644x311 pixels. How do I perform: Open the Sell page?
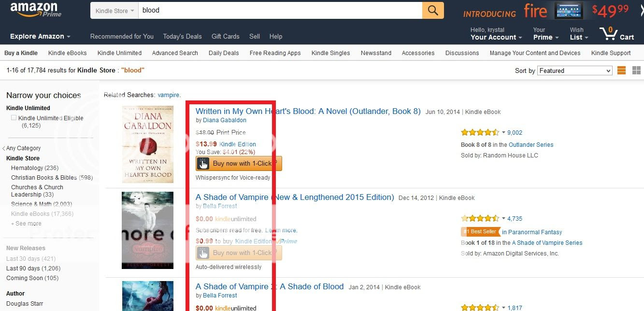pos(255,36)
